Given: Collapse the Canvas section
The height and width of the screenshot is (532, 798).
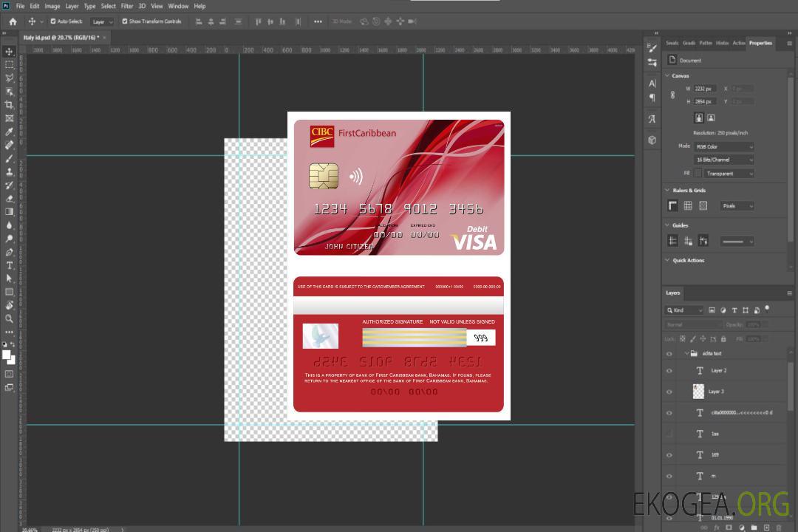Looking at the screenshot, I should click(x=667, y=75).
